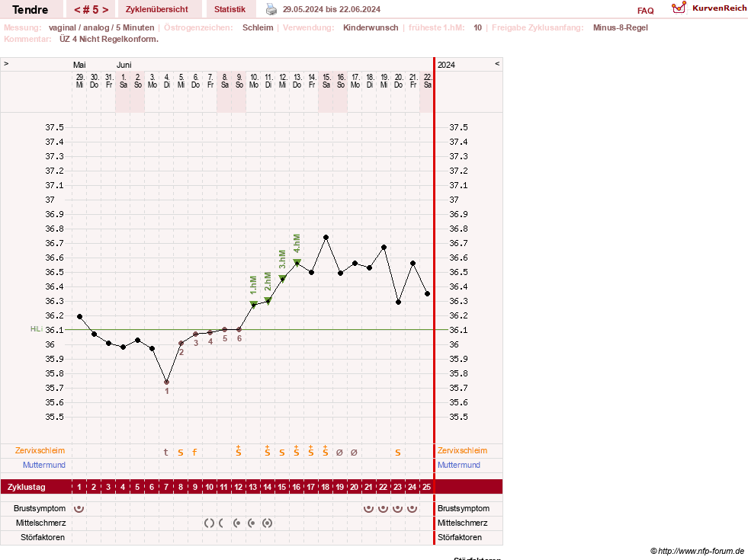Click the left Muttermund row label
The width and height of the screenshot is (748, 560).
tap(44, 465)
